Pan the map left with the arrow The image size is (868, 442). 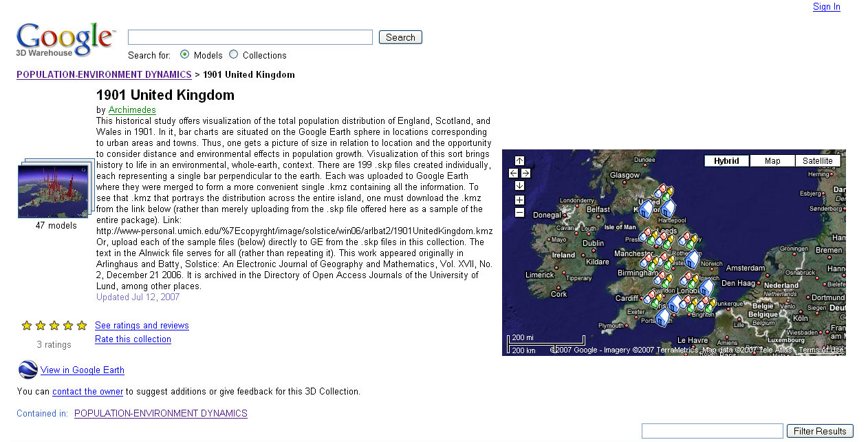[x=513, y=173]
